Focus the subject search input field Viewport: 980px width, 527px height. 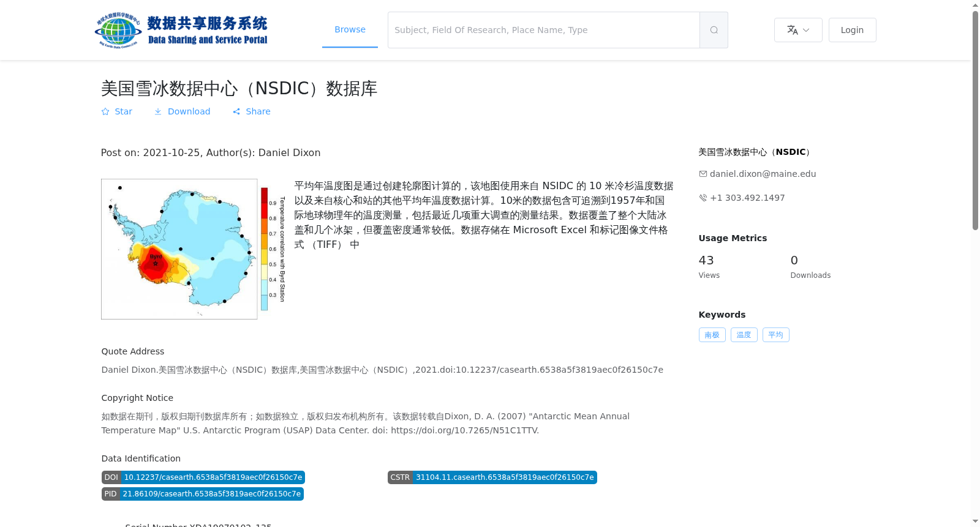(x=544, y=30)
